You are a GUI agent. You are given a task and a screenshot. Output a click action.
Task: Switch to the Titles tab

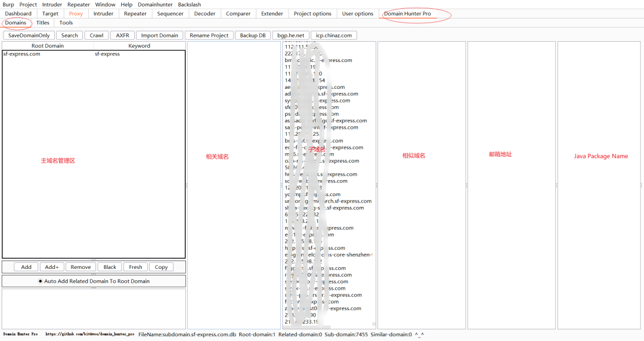click(43, 23)
